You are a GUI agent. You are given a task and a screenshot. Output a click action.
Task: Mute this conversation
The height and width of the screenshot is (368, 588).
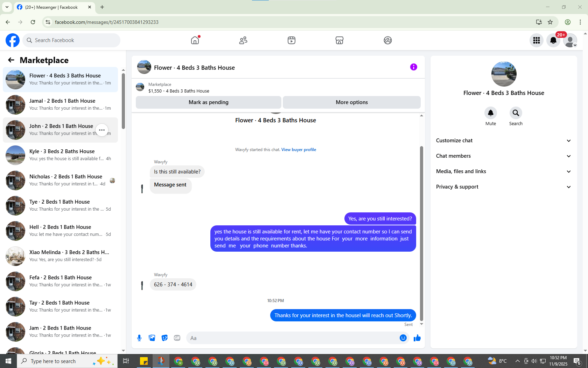tap(491, 113)
